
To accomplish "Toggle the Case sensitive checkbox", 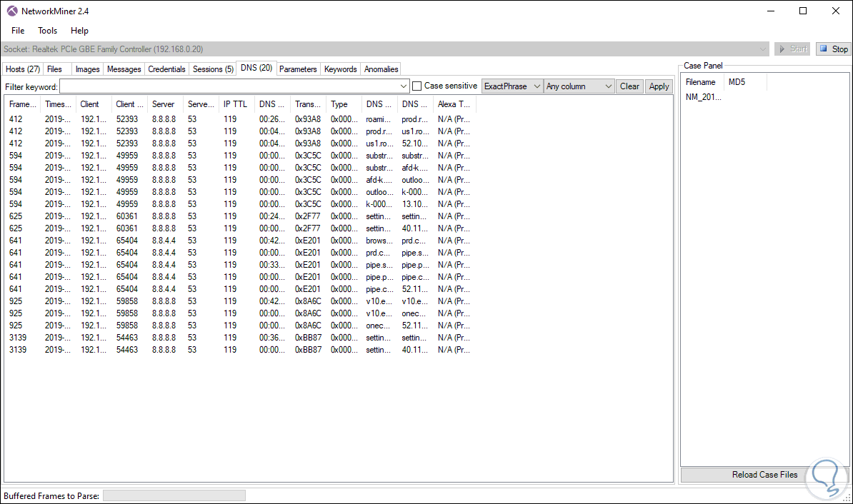I will pos(417,86).
